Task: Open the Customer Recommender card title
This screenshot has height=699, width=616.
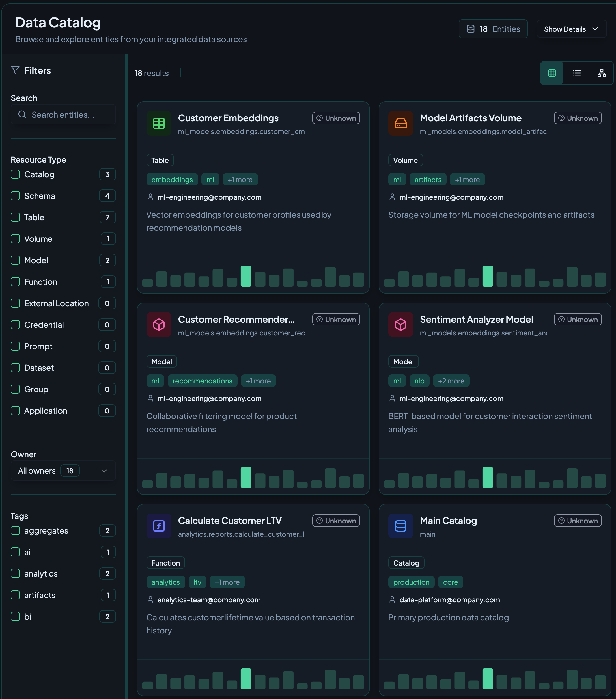Action: click(x=236, y=319)
